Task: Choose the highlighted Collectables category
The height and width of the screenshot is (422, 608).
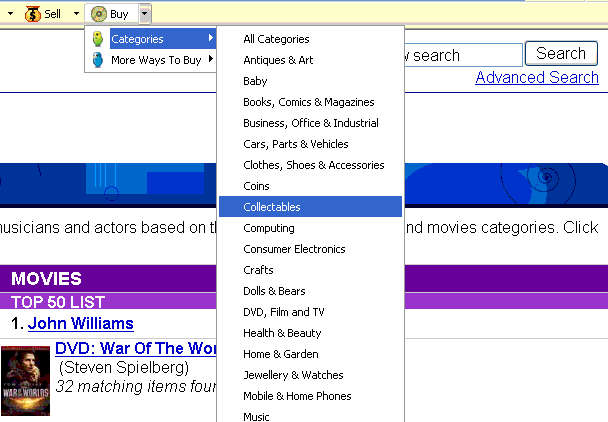Action: (310, 207)
